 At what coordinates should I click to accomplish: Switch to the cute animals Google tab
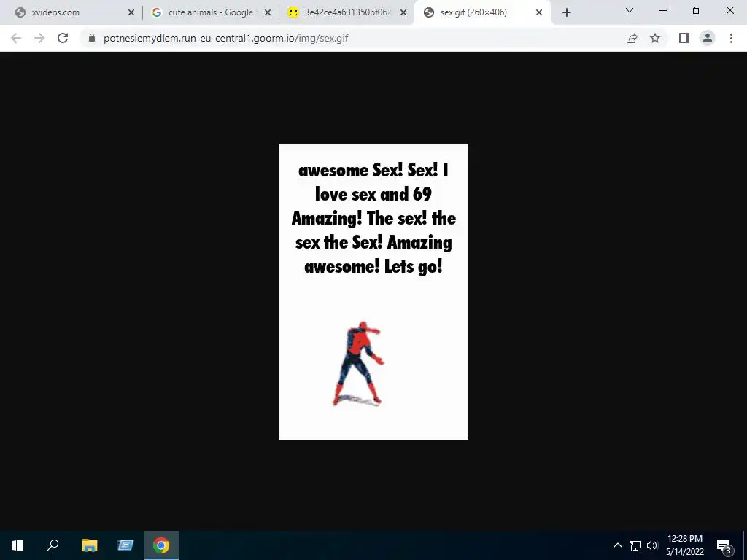point(209,12)
